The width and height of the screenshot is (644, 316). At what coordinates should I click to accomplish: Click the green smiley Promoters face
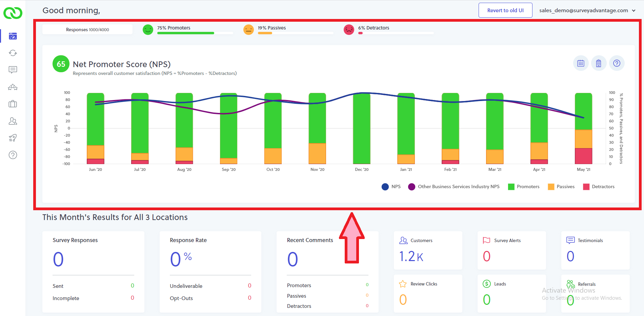[148, 30]
